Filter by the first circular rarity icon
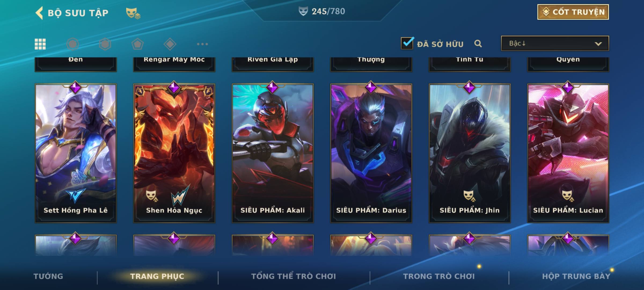This screenshot has height=290, width=644. click(72, 44)
